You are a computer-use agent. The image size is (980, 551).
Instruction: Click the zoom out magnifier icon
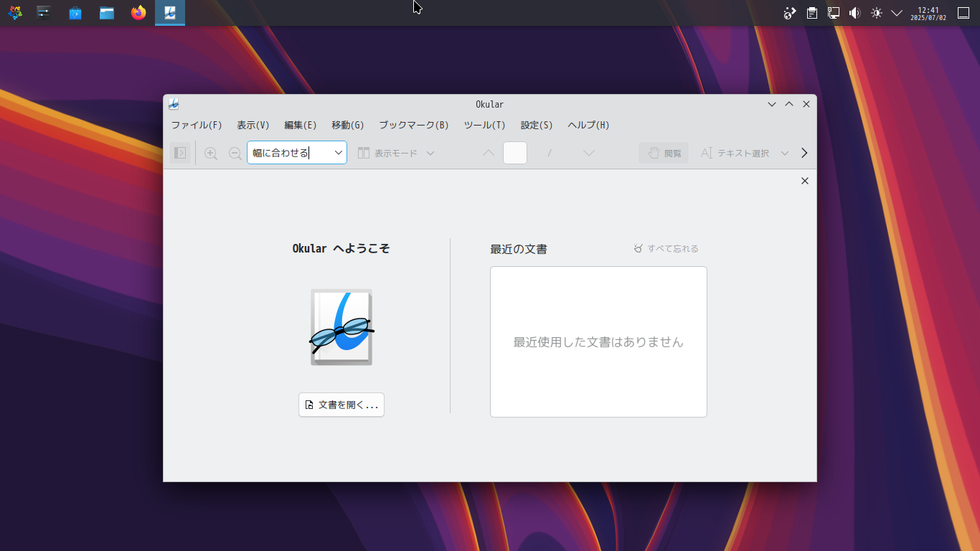tap(235, 153)
